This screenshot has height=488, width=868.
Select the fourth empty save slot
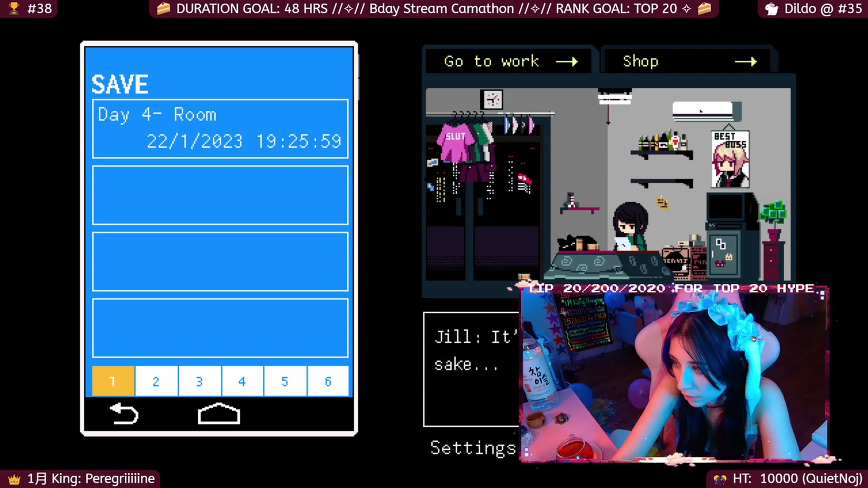click(x=220, y=328)
